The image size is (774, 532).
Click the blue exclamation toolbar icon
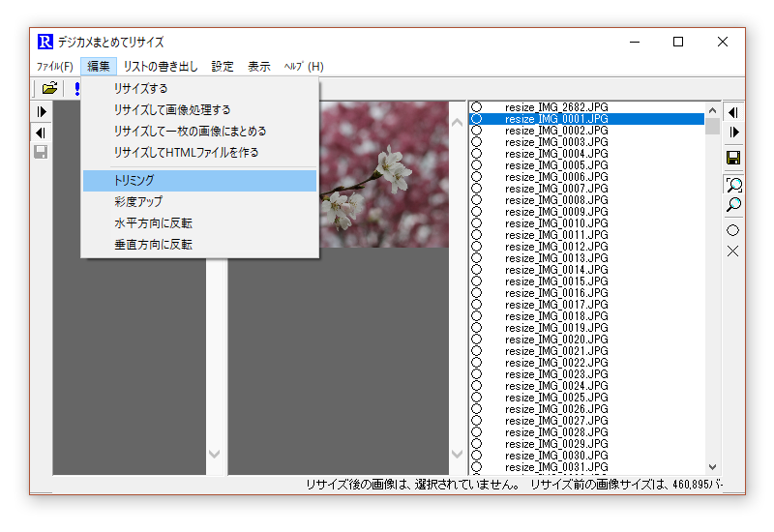(76, 88)
